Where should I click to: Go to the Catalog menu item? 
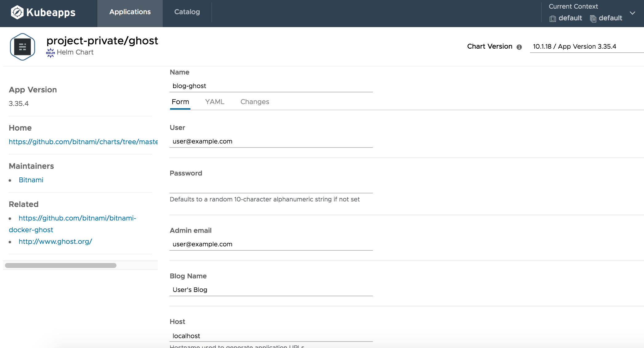(187, 12)
